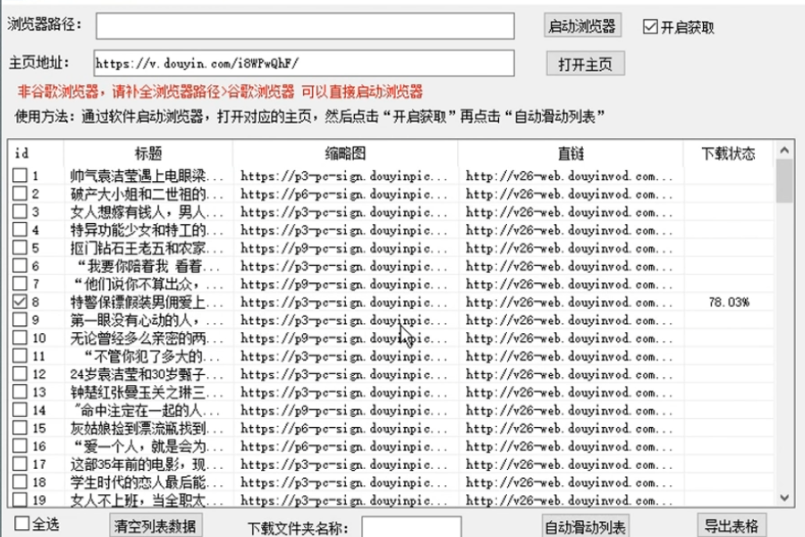Click the 缩略图 column header
The image size is (805, 537).
click(x=345, y=153)
